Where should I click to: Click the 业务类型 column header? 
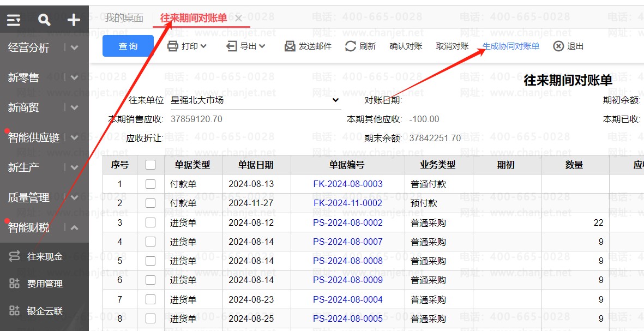[438, 165]
